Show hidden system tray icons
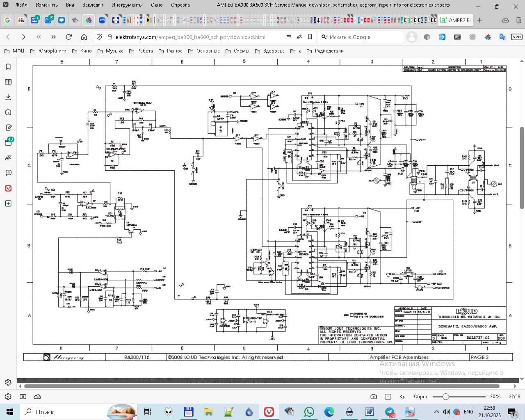Image resolution: width=525 pixels, height=420 pixels. (x=437, y=412)
